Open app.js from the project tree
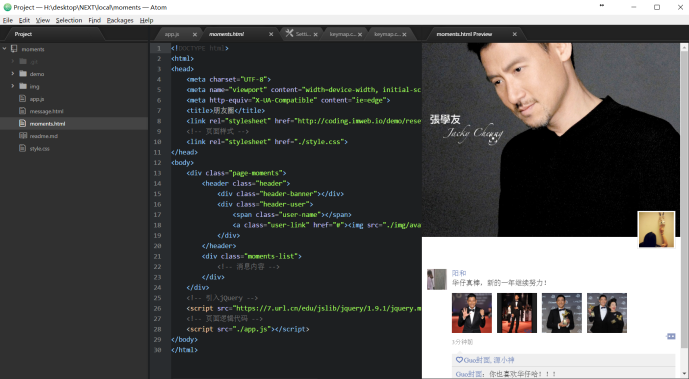Screen dimensions: 689x379 pos(37,99)
